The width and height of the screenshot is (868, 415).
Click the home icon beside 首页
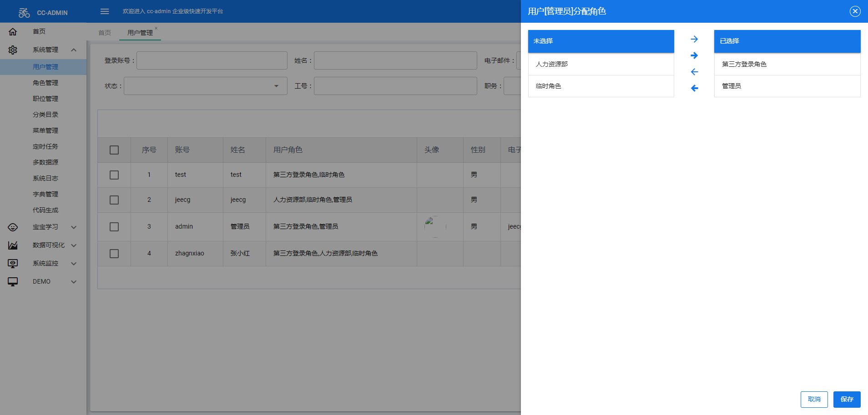click(13, 32)
